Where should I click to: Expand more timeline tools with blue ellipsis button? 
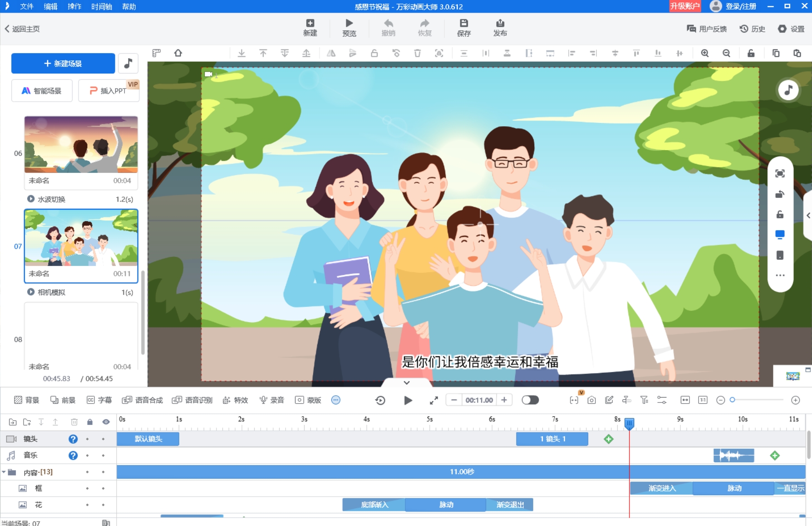(336, 400)
